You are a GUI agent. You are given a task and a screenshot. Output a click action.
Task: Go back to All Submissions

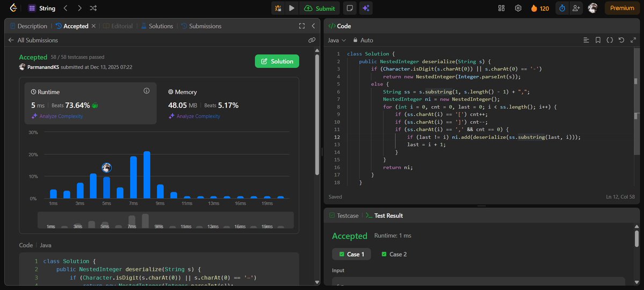tap(33, 40)
